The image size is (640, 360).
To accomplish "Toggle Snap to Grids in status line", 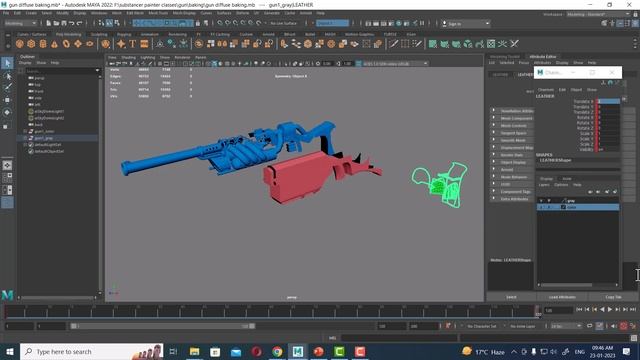I will point(220,23).
